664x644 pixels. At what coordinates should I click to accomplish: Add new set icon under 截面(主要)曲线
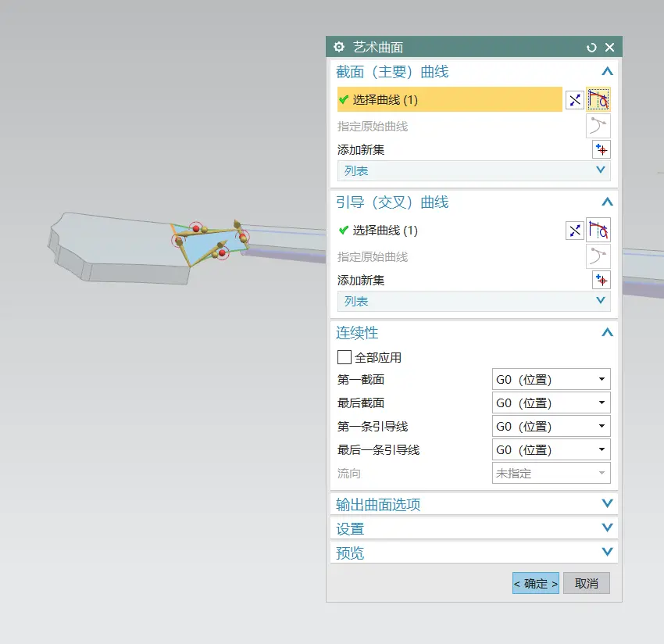(602, 149)
